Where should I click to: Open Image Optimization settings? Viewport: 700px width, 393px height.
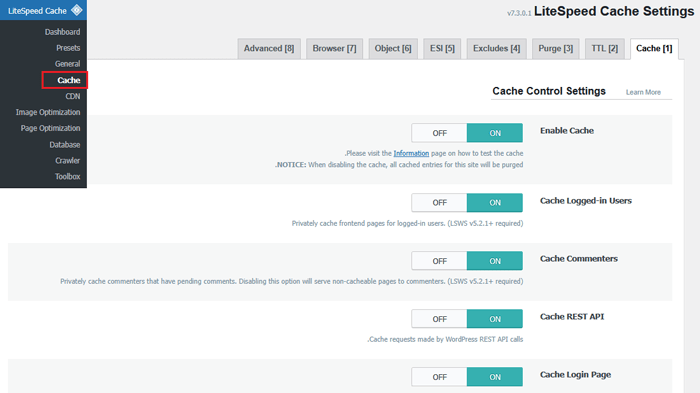coord(48,112)
